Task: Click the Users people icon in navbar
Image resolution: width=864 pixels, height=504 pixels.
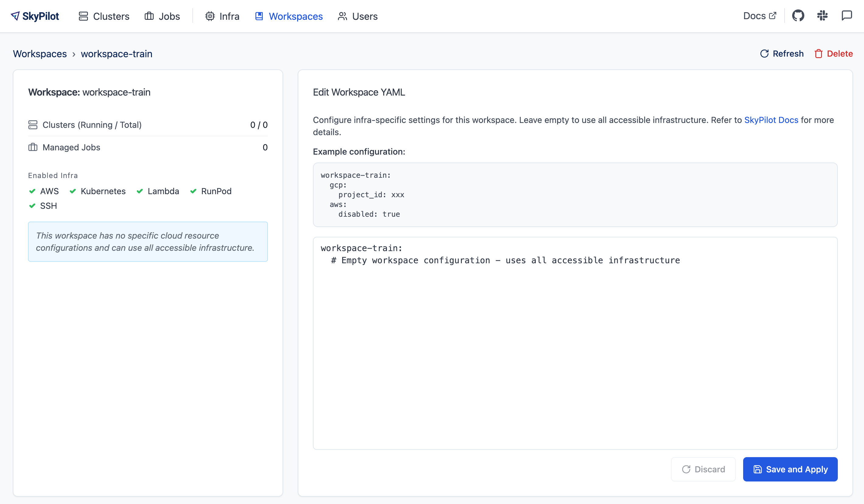Action: [x=342, y=16]
